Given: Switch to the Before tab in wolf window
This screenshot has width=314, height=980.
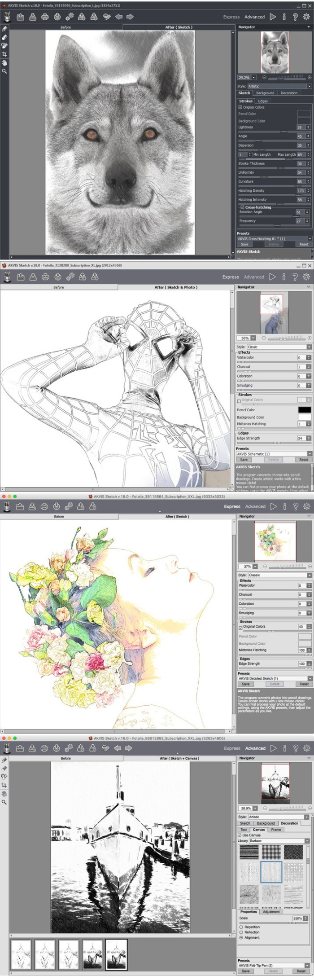Looking at the screenshot, I should 65,27.
